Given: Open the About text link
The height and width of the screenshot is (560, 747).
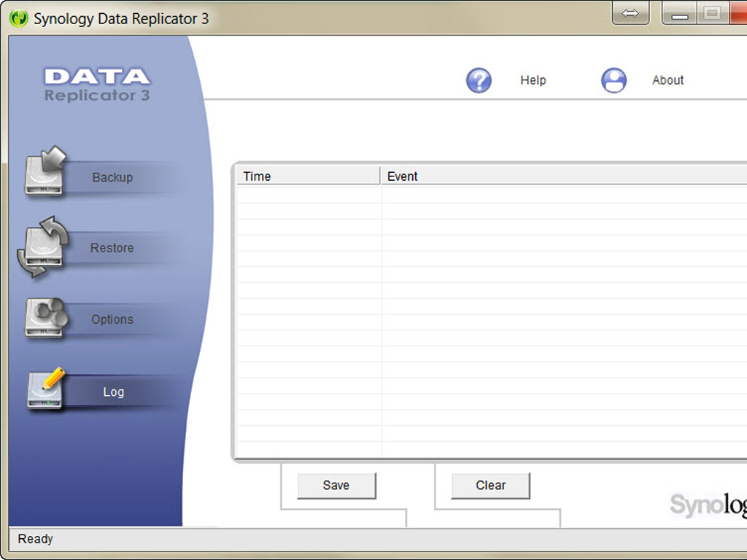Looking at the screenshot, I should pos(668,80).
